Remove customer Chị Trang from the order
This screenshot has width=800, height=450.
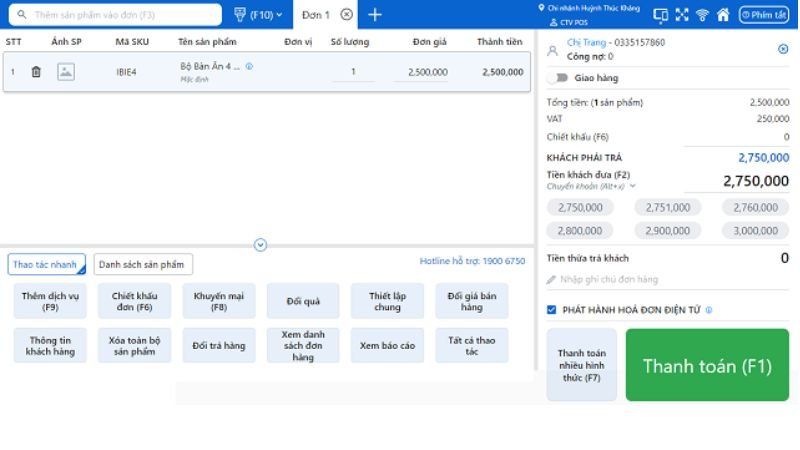coord(782,49)
